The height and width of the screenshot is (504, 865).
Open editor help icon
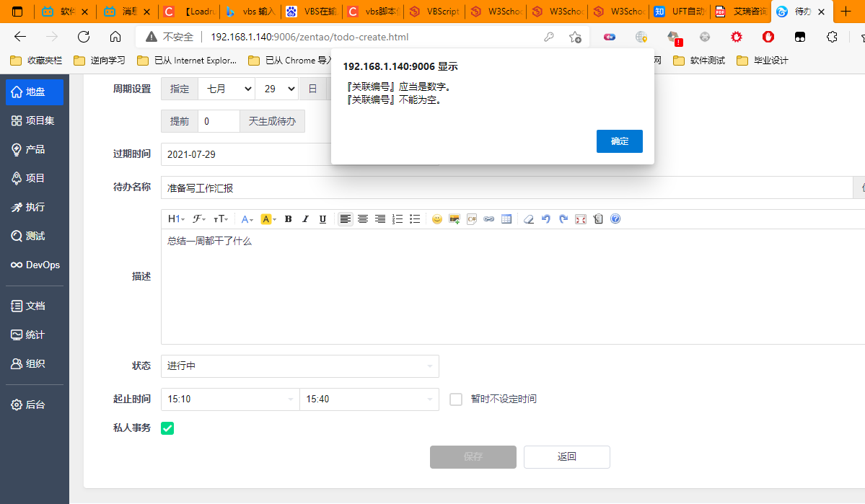(615, 219)
